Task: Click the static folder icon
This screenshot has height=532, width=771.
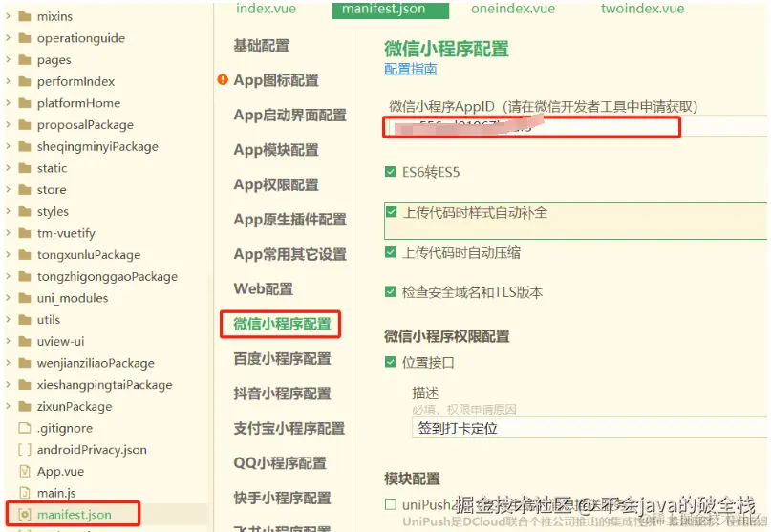Action: [x=25, y=168]
